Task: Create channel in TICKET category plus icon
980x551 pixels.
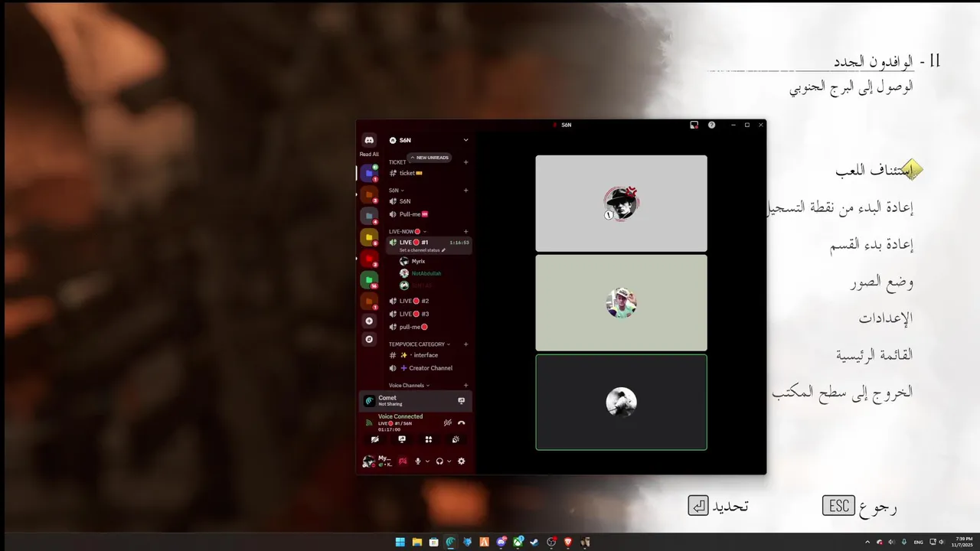Action: click(465, 162)
